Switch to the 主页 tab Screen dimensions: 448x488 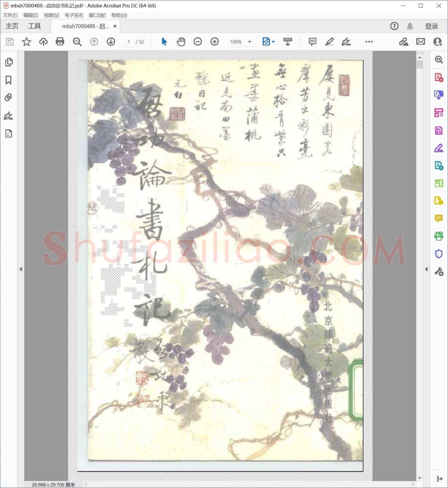pos(12,26)
